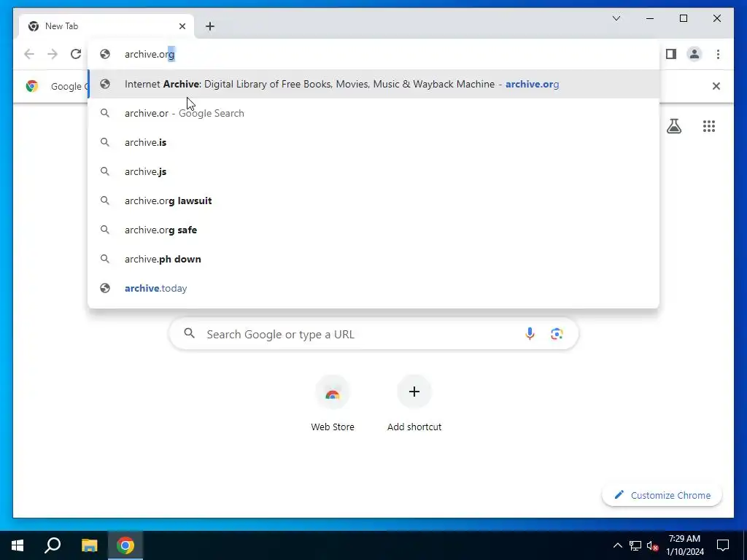Click Customize Chrome button
Image resolution: width=747 pixels, height=560 pixels.
point(662,495)
